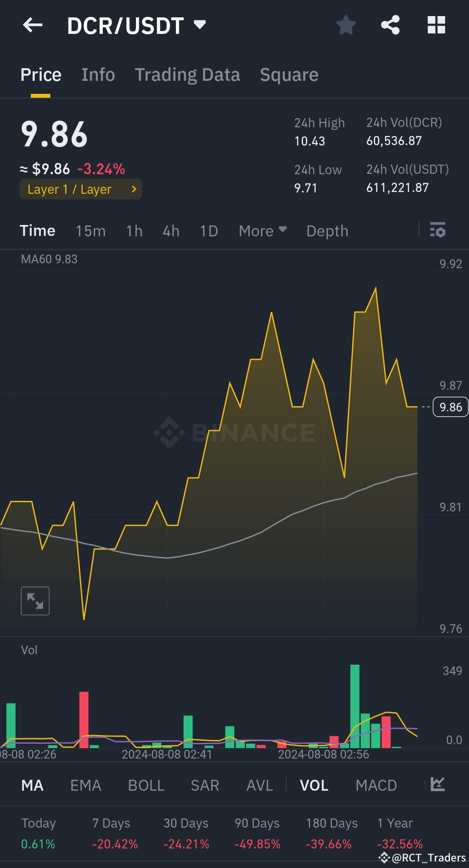Screen dimensions: 469x868
Task: Expand the More timeframe options
Action: [262, 231]
